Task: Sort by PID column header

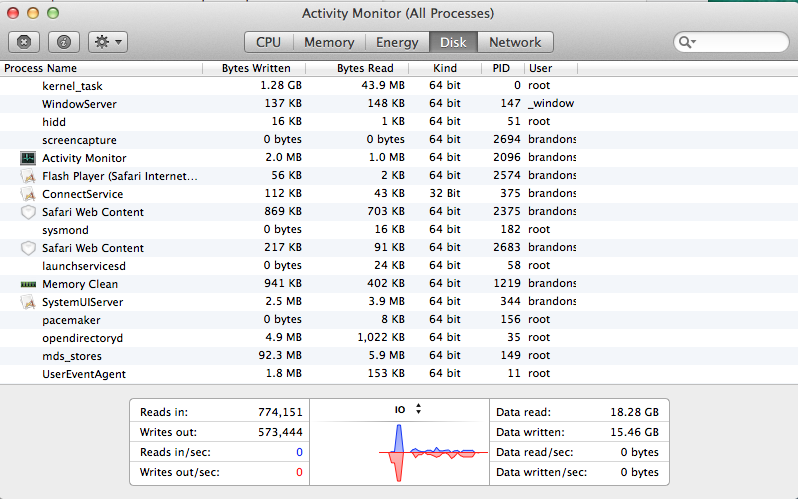Action: pos(503,68)
